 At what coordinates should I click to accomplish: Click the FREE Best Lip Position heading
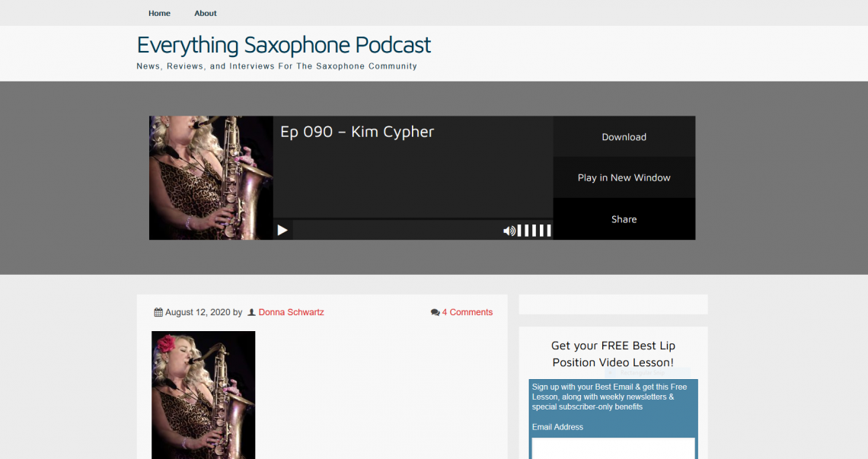613,354
